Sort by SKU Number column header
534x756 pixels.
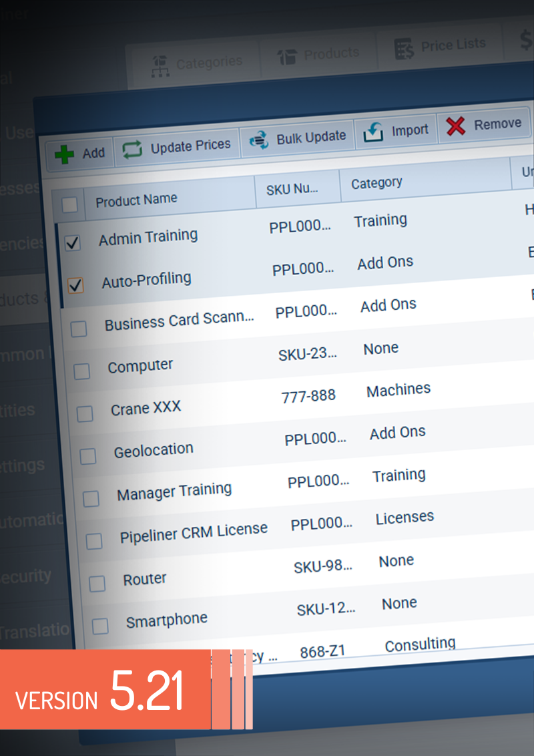click(292, 189)
